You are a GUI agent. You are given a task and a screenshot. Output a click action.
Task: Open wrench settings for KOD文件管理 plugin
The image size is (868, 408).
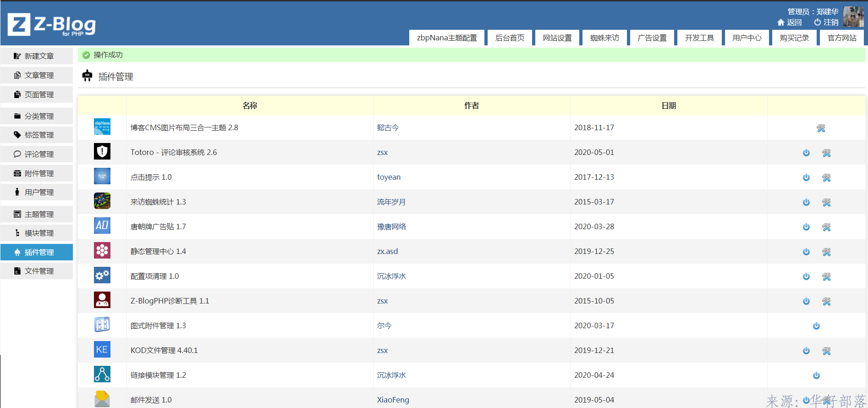pyautogui.click(x=826, y=351)
